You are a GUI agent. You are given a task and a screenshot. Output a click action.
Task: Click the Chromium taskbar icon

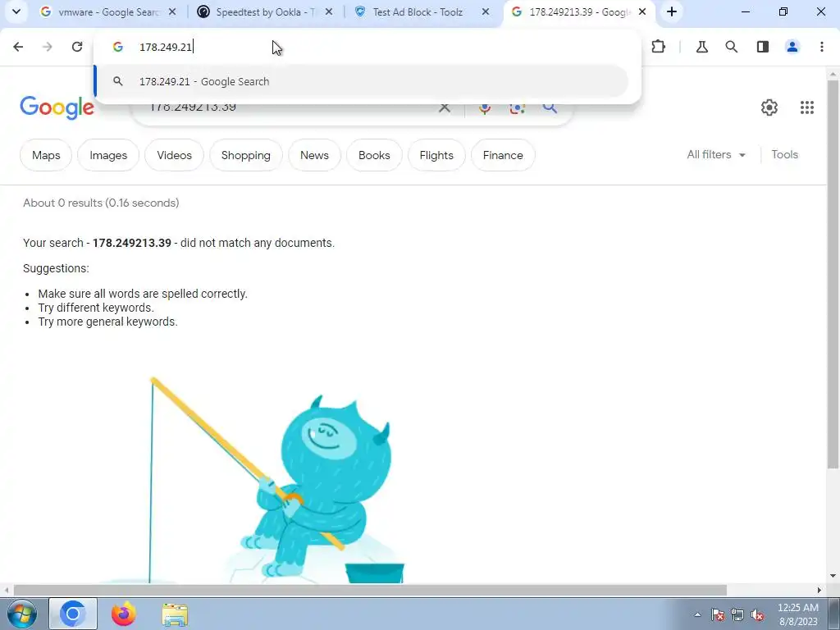(73, 614)
